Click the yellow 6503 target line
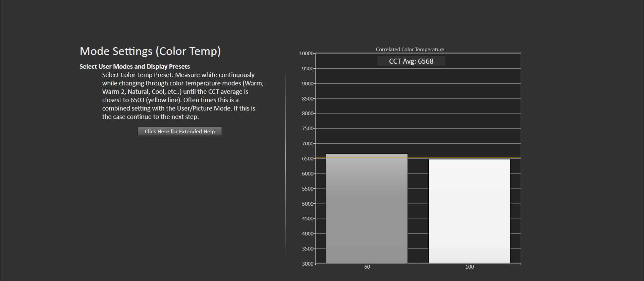This screenshot has height=281, width=644. click(418, 158)
